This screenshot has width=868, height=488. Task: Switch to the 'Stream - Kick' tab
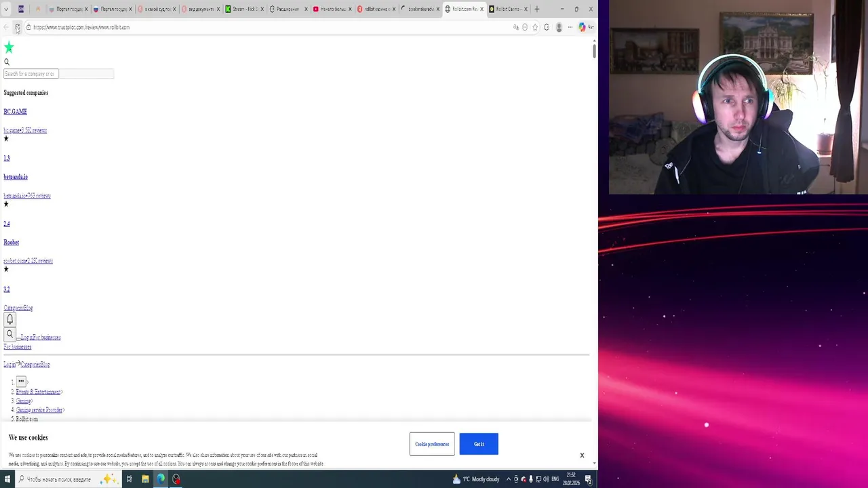click(x=244, y=9)
